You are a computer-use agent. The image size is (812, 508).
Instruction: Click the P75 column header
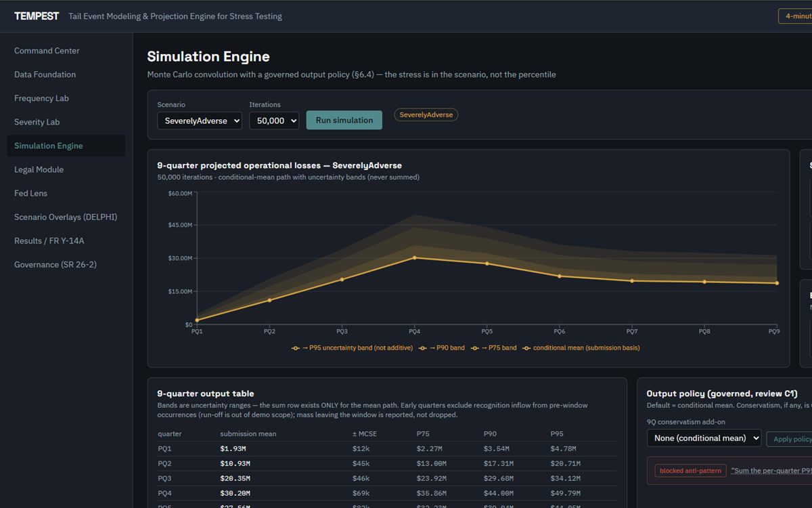pyautogui.click(x=424, y=433)
